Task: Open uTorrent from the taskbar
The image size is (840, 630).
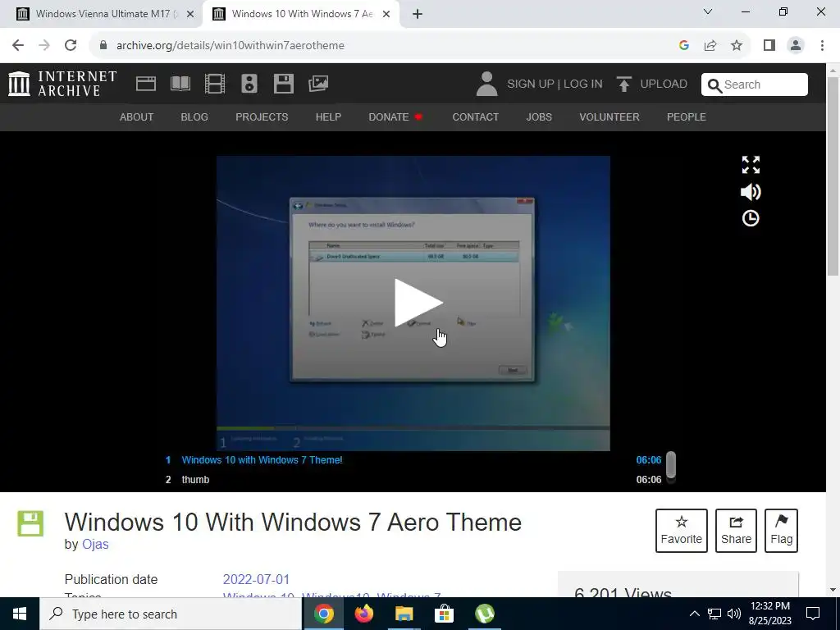Action: 484,614
